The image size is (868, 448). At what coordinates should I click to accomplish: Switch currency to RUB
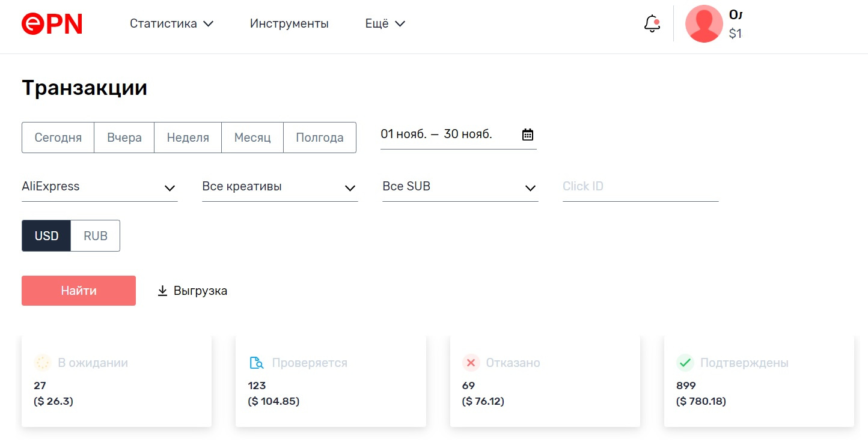click(x=96, y=236)
